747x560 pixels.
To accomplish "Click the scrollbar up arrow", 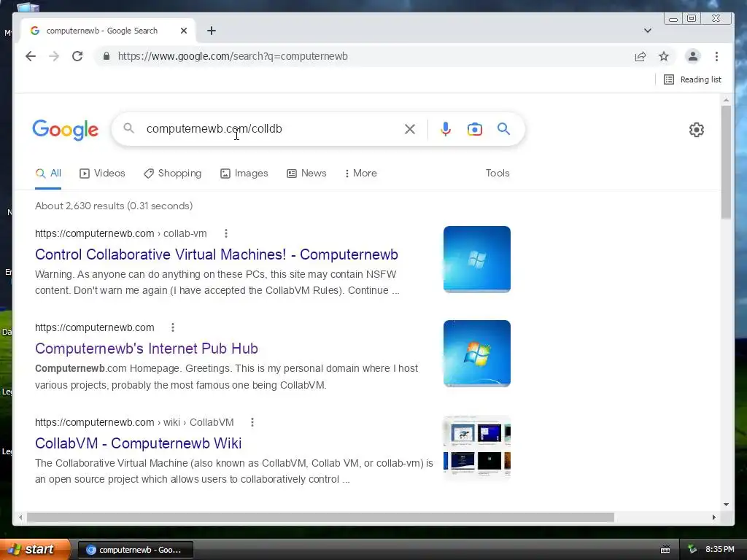I will [726, 101].
